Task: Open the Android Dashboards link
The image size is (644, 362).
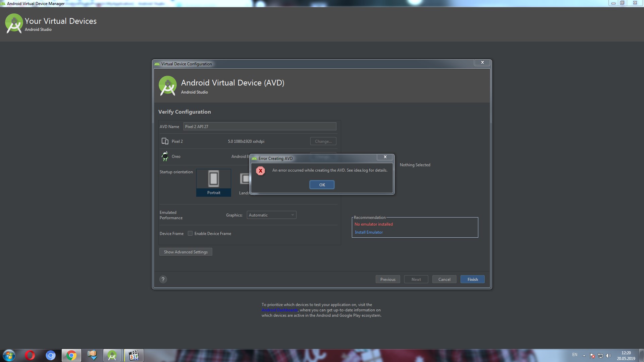Action: [279, 310]
